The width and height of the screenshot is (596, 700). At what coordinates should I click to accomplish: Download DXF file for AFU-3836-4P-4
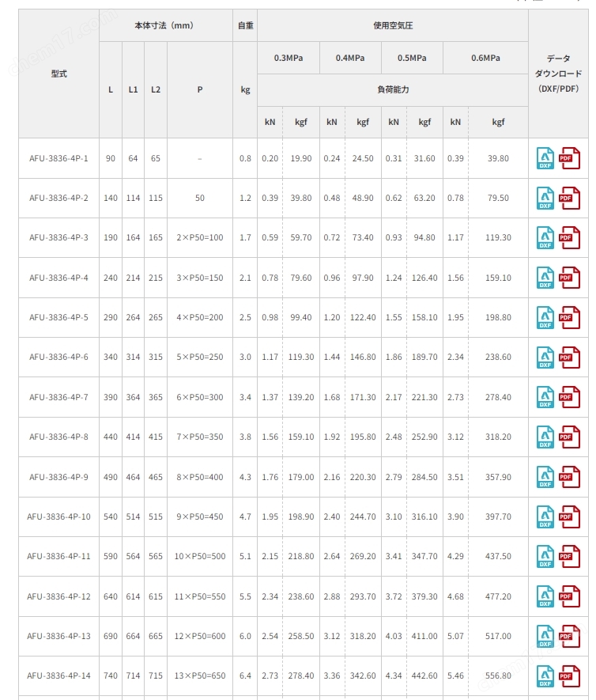[x=545, y=278]
